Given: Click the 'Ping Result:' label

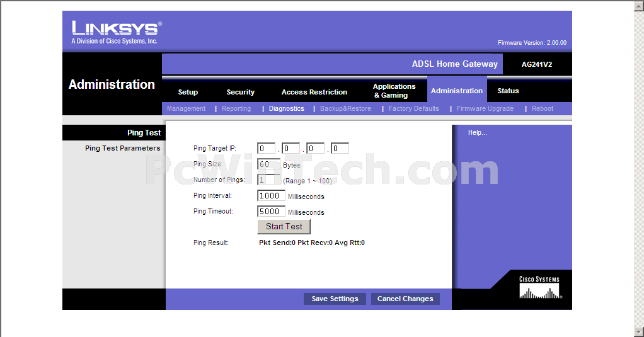Looking at the screenshot, I should [x=210, y=243].
